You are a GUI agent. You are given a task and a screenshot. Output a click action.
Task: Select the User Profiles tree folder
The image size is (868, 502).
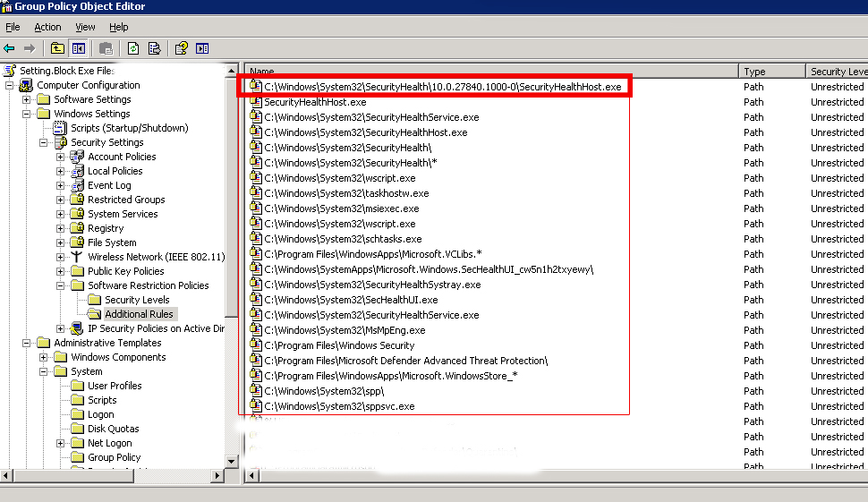click(115, 386)
